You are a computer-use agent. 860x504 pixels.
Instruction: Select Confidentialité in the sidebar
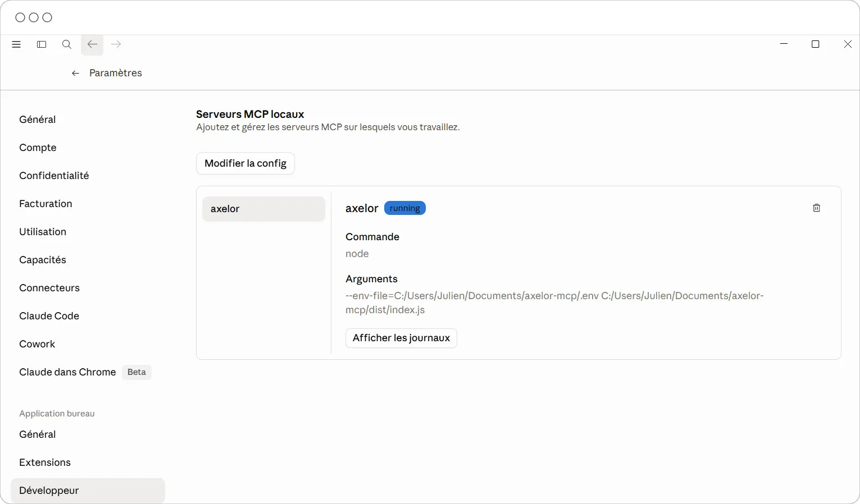pos(54,176)
